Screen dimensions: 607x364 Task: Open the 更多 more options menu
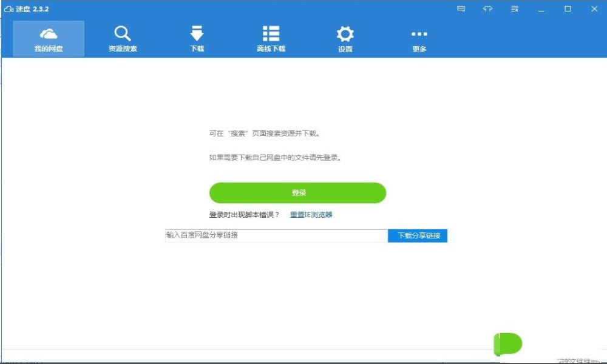tap(419, 38)
